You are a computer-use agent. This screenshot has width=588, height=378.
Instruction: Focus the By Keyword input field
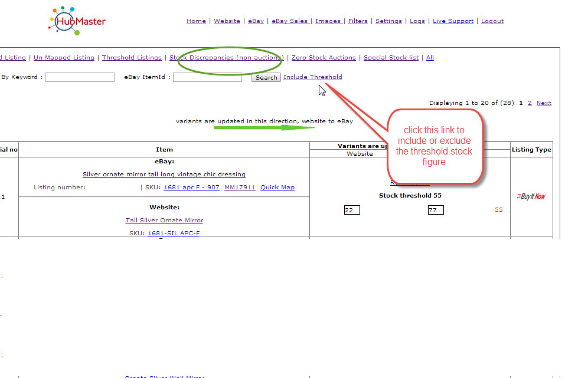pos(80,77)
